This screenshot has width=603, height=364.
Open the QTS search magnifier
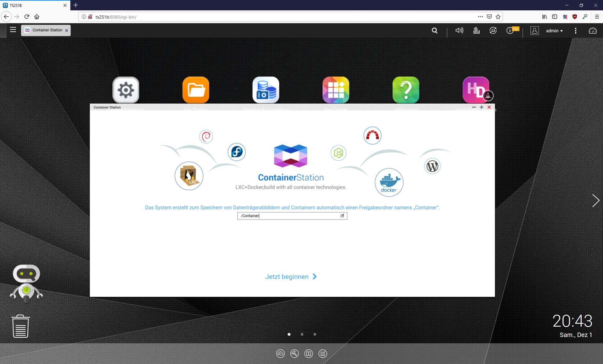tap(435, 30)
